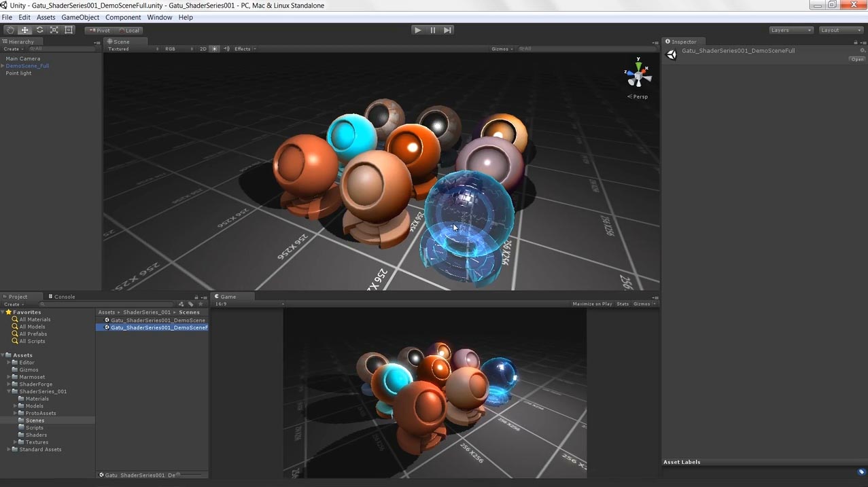Open the GameObject menu

click(x=80, y=18)
